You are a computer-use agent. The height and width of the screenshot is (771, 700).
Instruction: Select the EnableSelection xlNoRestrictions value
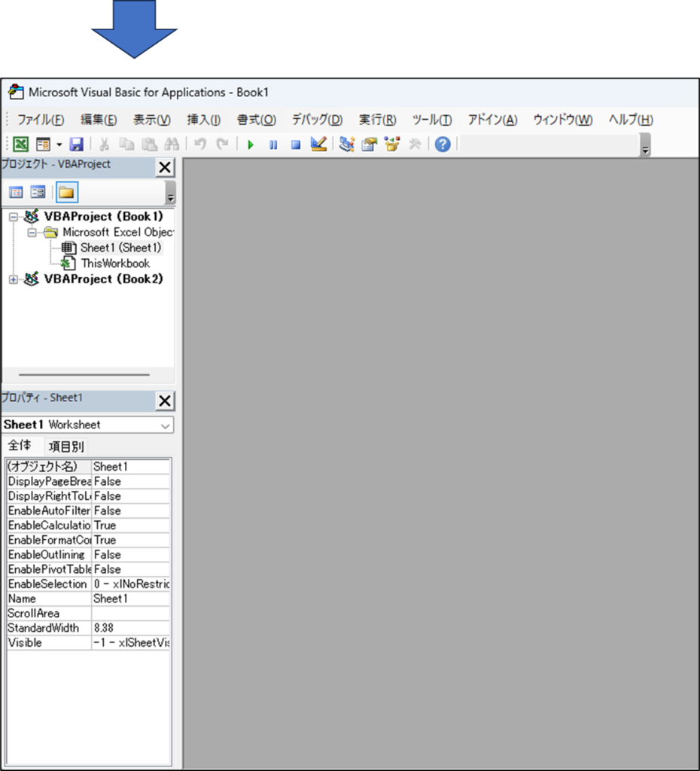click(x=131, y=584)
